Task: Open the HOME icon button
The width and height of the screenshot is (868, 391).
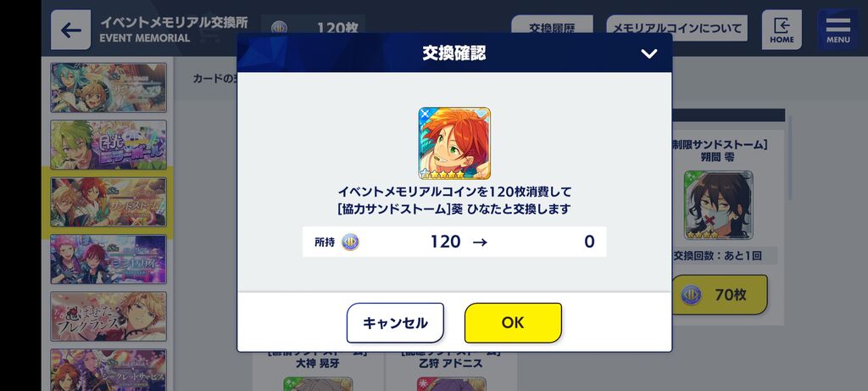Action: click(x=782, y=30)
